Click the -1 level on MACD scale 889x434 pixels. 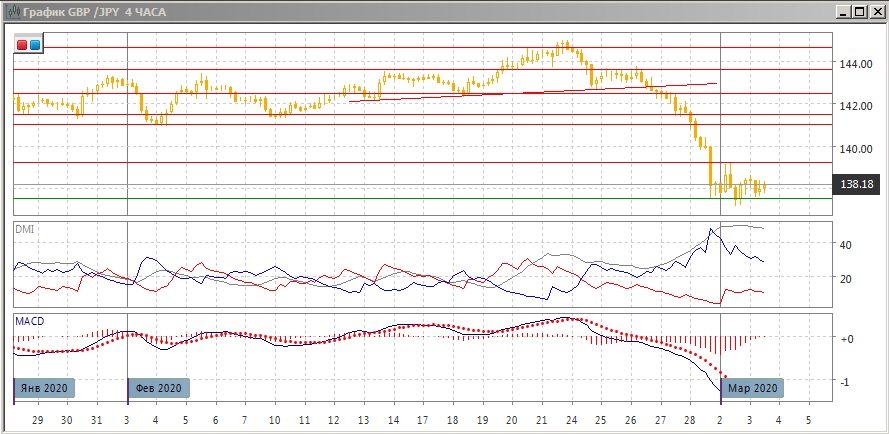pyautogui.click(x=845, y=382)
